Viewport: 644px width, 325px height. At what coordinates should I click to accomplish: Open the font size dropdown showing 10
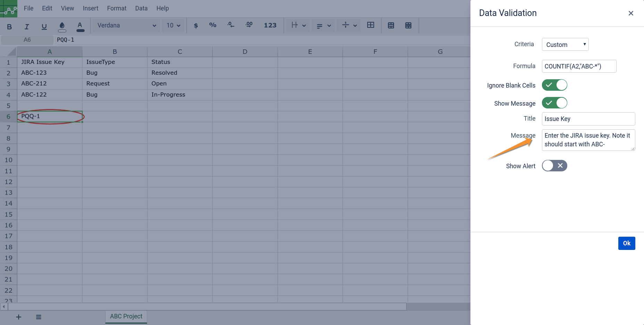[x=173, y=25]
